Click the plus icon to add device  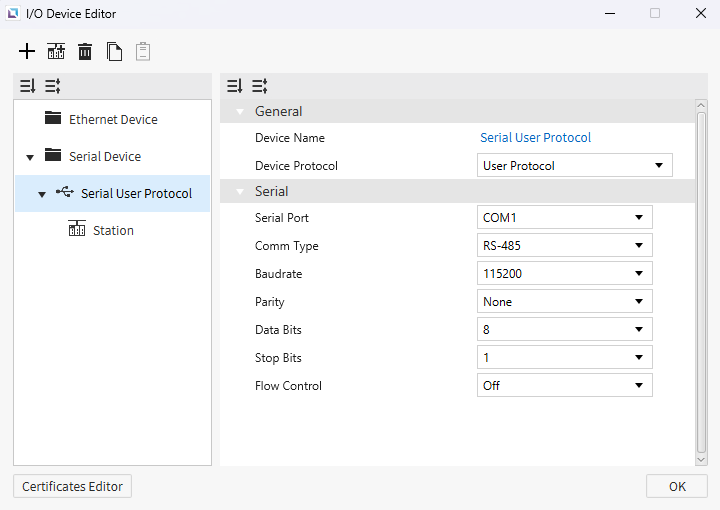click(27, 51)
